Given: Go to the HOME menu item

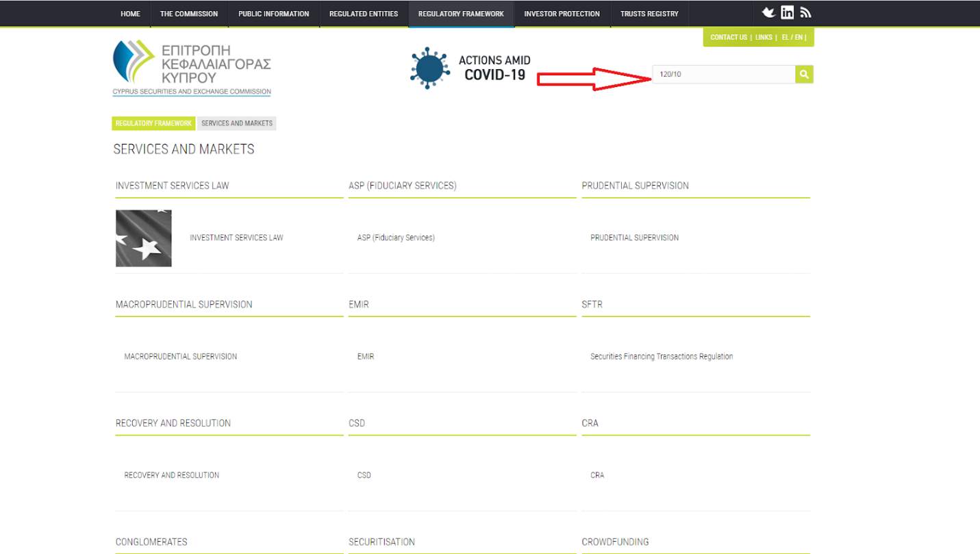Looking at the screenshot, I should click(x=130, y=14).
